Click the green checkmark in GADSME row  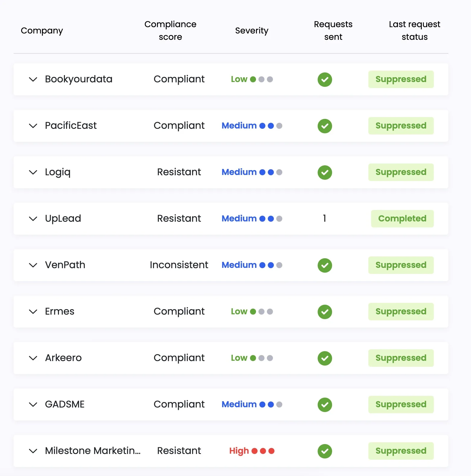pos(325,405)
